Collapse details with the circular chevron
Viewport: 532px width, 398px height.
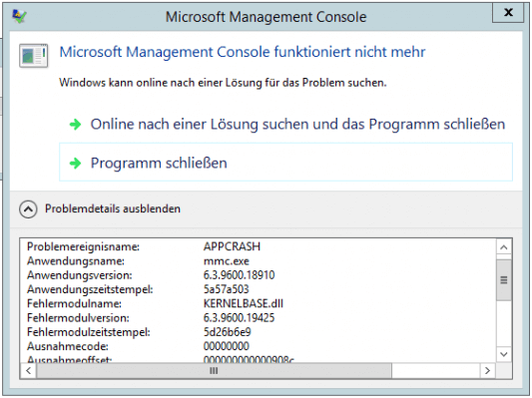[x=28, y=209]
